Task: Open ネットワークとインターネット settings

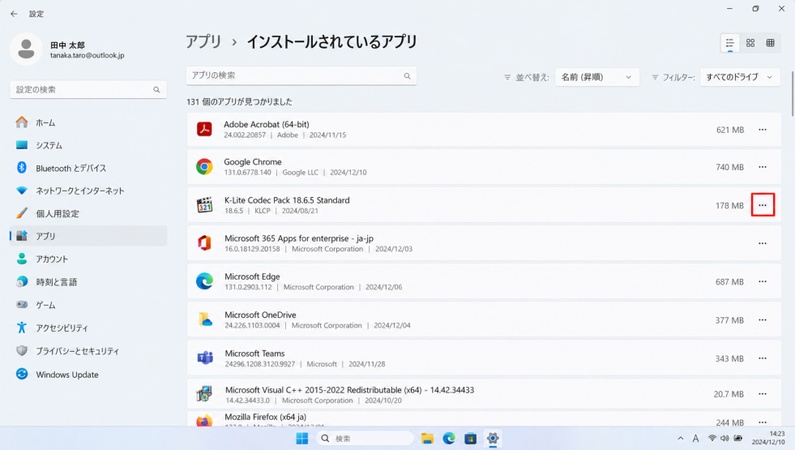Action: 88,191
